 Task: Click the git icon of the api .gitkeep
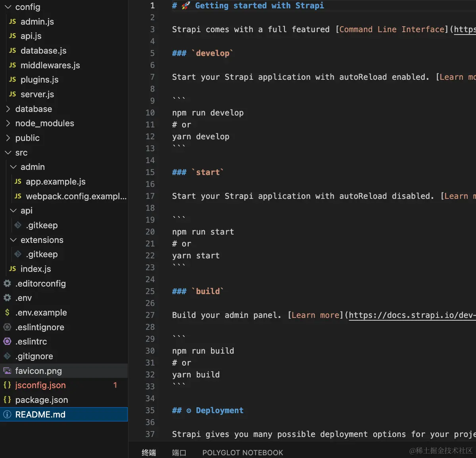tap(18, 225)
